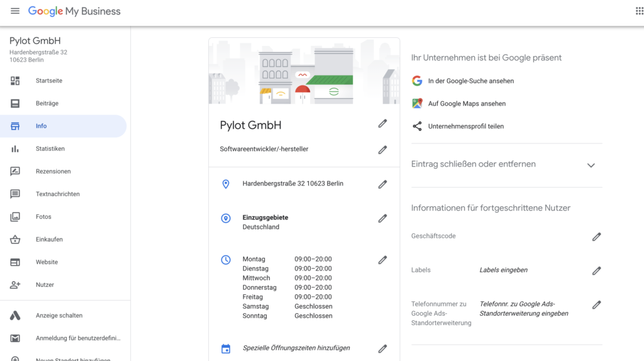Edit the Hardenbergstraße 32 address
Image resolution: width=644 pixels, height=361 pixels.
click(382, 184)
